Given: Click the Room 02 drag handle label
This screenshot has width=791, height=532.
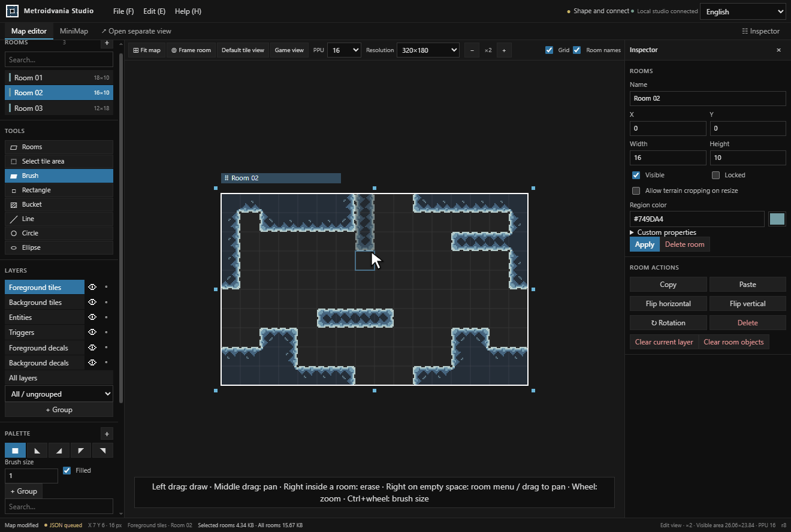Looking at the screenshot, I should [x=281, y=178].
